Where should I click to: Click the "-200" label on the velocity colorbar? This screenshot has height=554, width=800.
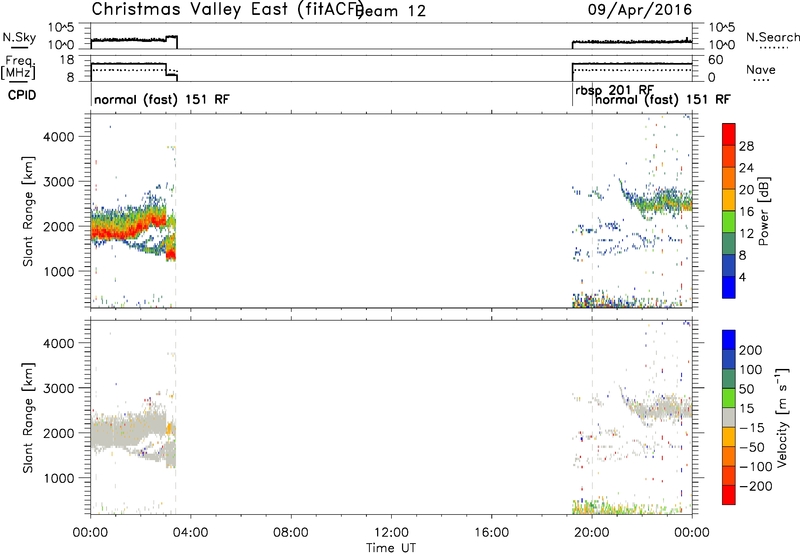(756, 486)
